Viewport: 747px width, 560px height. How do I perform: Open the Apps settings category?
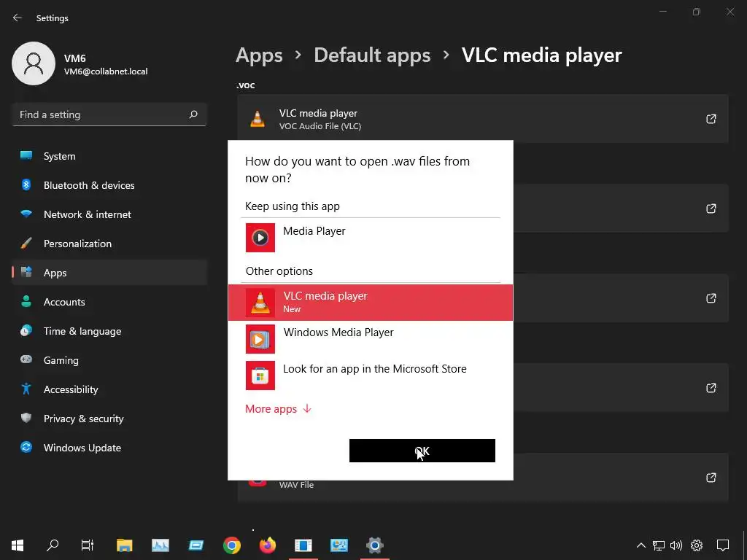click(109, 273)
